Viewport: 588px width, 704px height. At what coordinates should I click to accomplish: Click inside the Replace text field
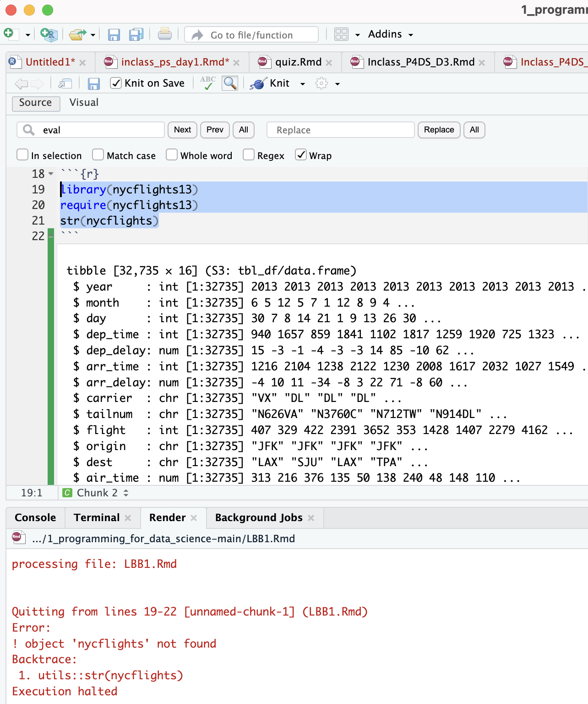pos(340,130)
